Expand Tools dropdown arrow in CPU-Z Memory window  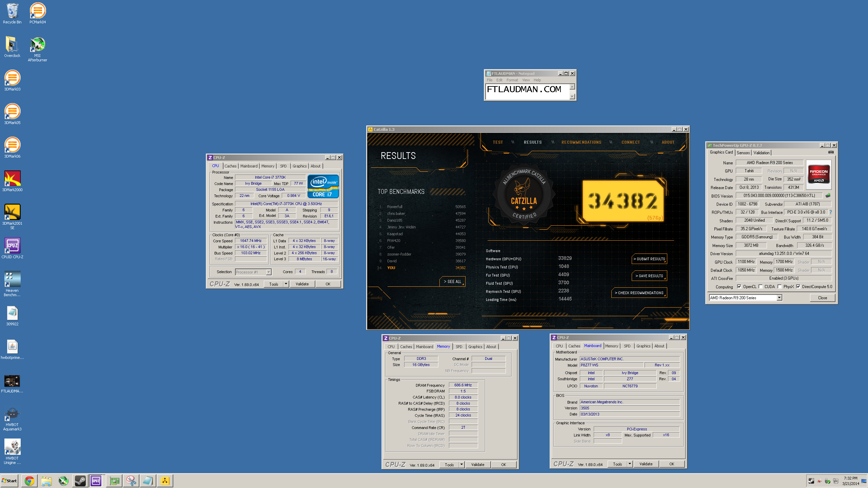(x=461, y=465)
